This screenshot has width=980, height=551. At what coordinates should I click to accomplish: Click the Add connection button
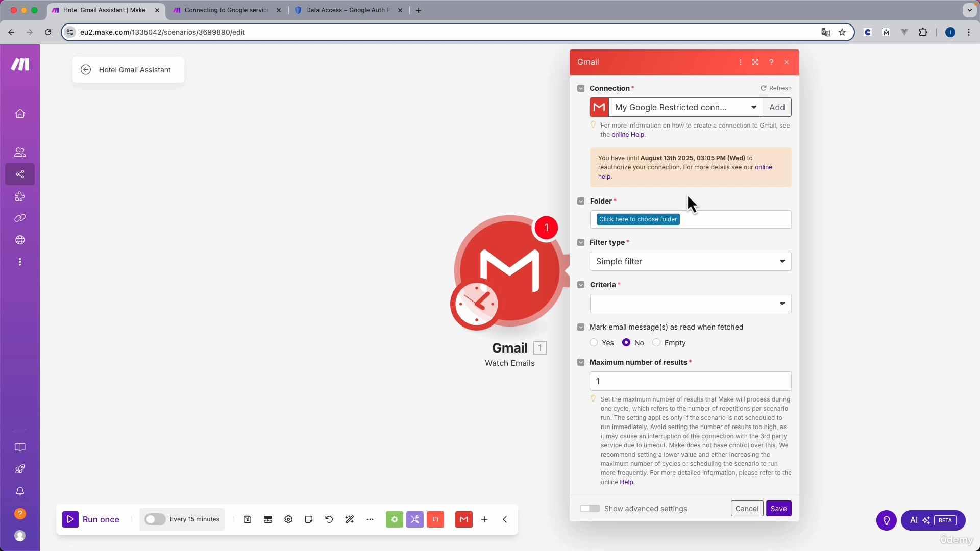(x=777, y=107)
